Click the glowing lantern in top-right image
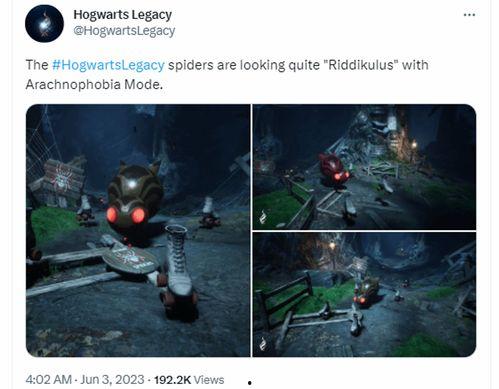Screen dimensions: 499x389 (414, 144)
